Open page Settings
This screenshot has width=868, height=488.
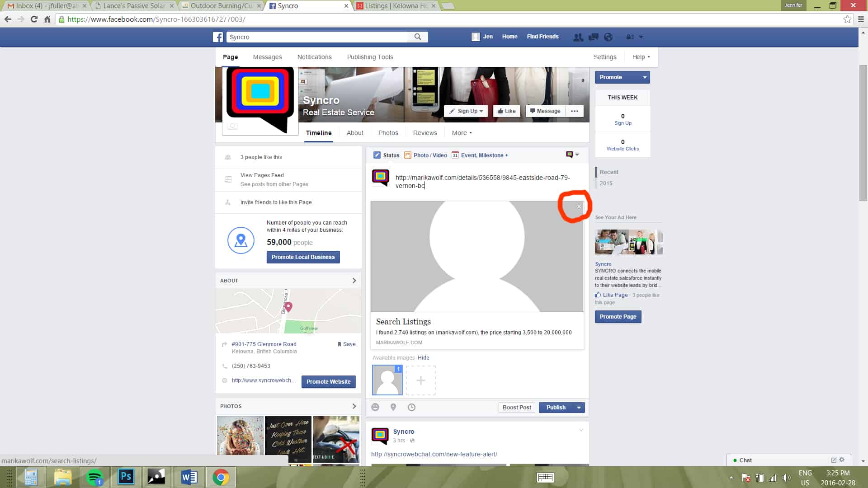pos(604,57)
